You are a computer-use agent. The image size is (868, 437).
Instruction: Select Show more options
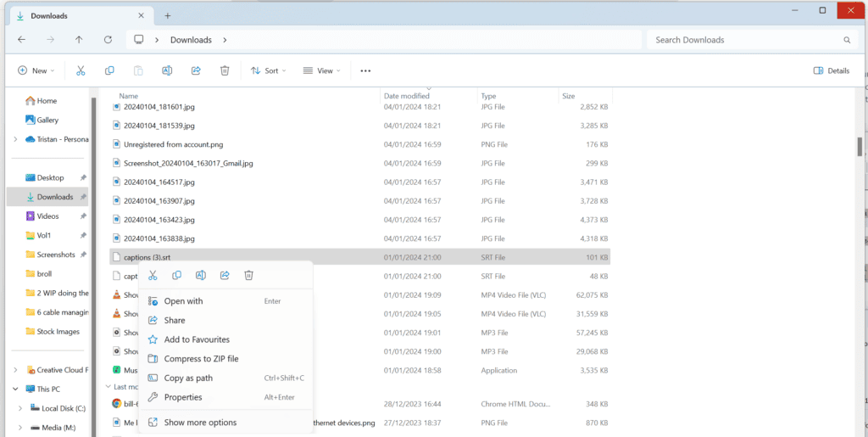(x=225, y=423)
